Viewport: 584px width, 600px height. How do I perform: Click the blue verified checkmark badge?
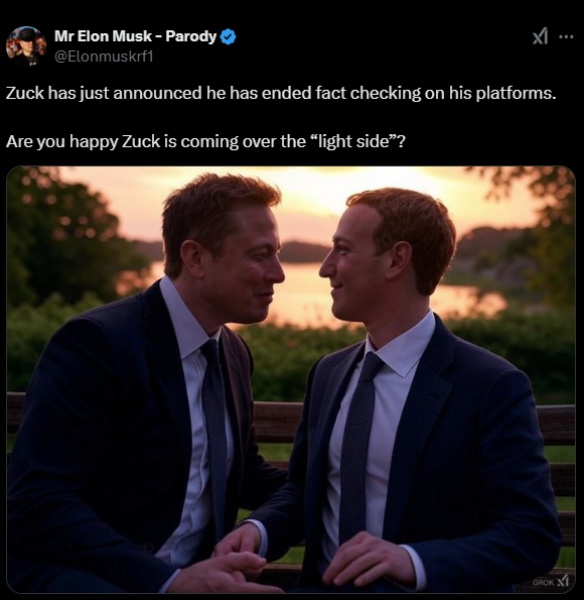tap(228, 37)
